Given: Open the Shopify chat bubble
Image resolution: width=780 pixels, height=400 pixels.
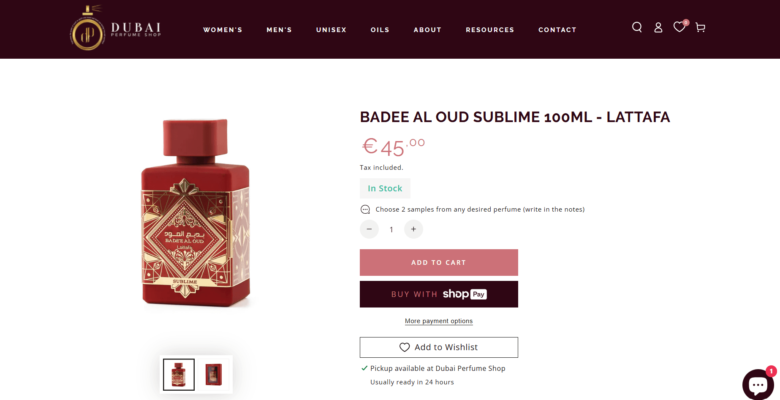Looking at the screenshot, I should point(758,384).
